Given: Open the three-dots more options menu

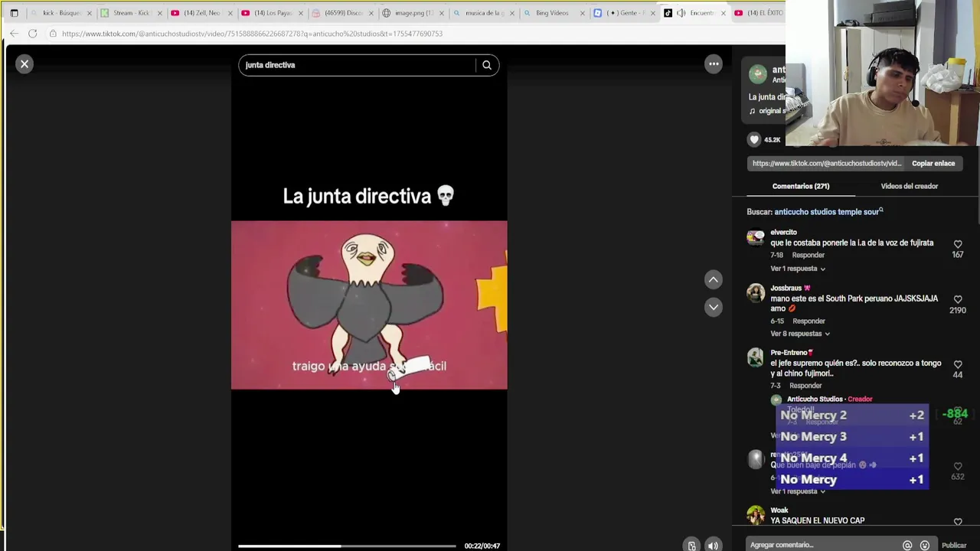Looking at the screenshot, I should click(714, 64).
